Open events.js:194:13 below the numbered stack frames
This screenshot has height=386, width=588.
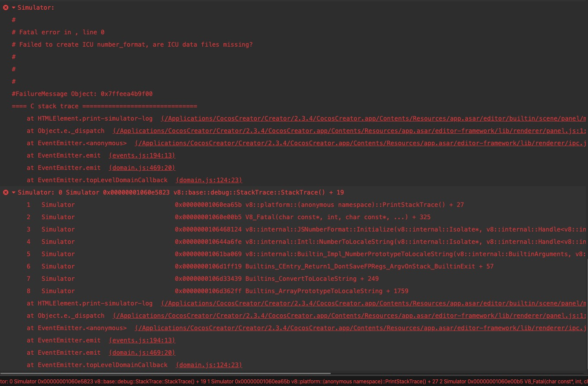(x=142, y=340)
